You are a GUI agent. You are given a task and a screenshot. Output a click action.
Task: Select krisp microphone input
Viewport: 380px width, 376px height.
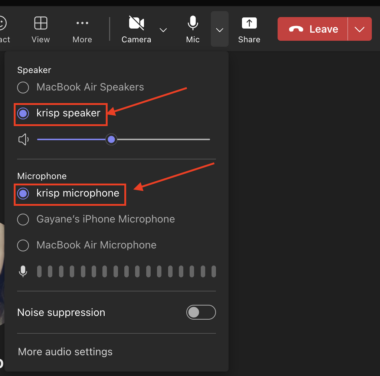click(x=68, y=193)
